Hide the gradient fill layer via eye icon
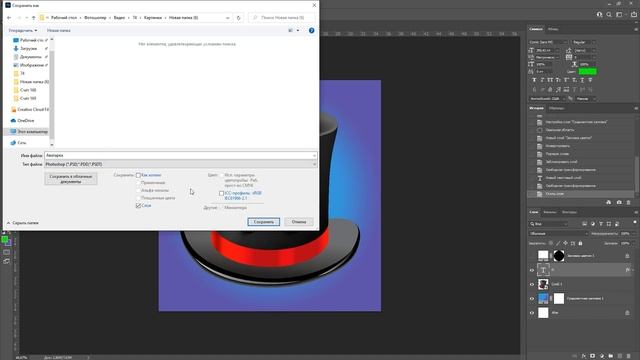 [x=532, y=299]
